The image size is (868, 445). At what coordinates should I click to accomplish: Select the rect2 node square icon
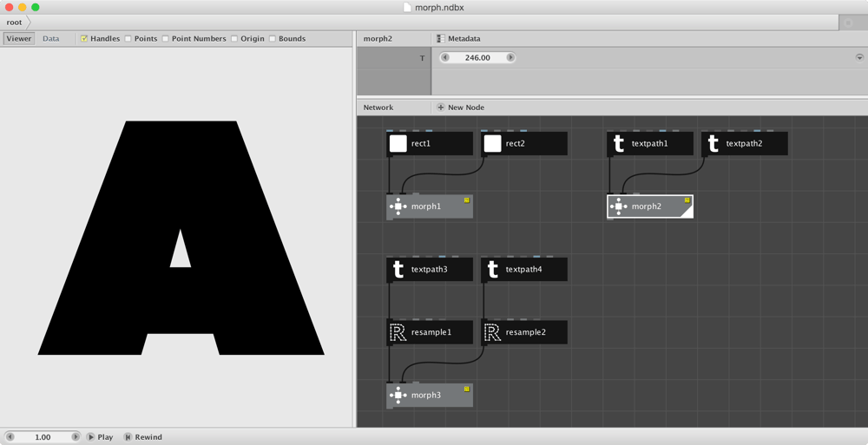click(492, 143)
